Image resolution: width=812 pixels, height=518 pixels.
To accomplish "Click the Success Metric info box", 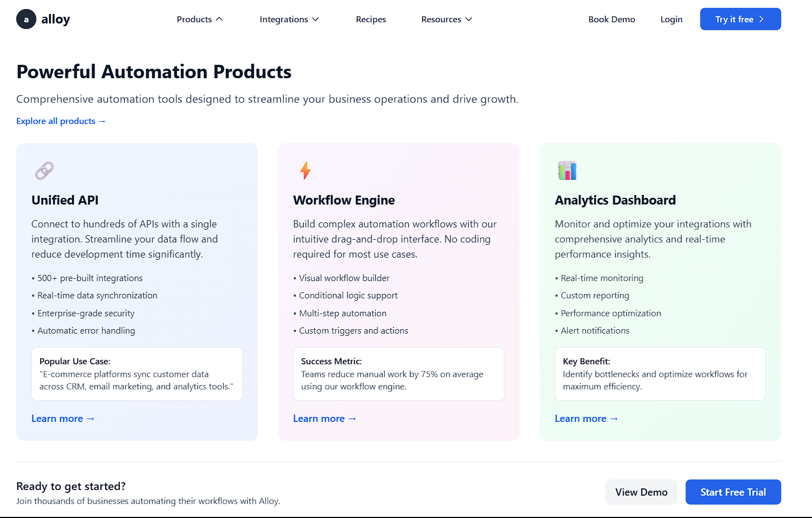I will [x=398, y=374].
